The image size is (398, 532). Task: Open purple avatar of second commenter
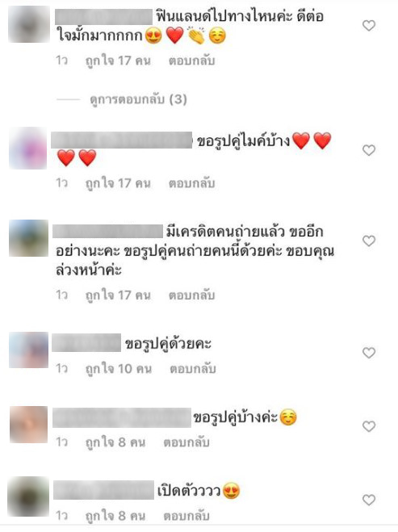pos(27,148)
